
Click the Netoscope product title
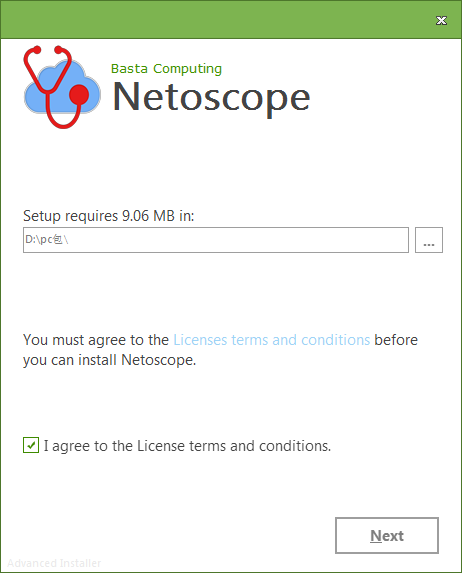tap(211, 98)
